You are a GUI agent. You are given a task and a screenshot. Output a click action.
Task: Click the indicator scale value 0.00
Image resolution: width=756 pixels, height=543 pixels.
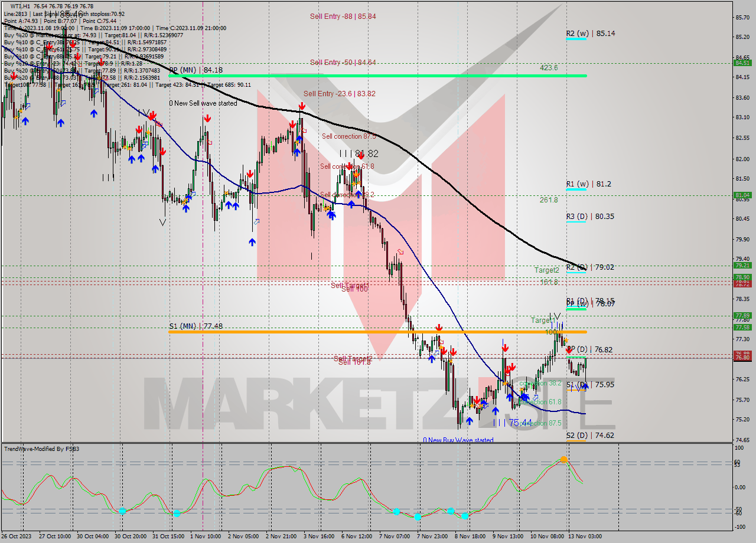click(x=740, y=487)
